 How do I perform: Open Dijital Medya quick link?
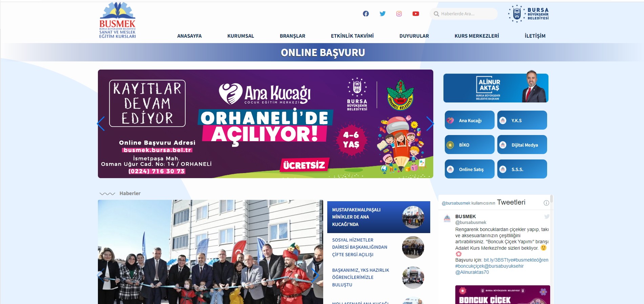522,145
